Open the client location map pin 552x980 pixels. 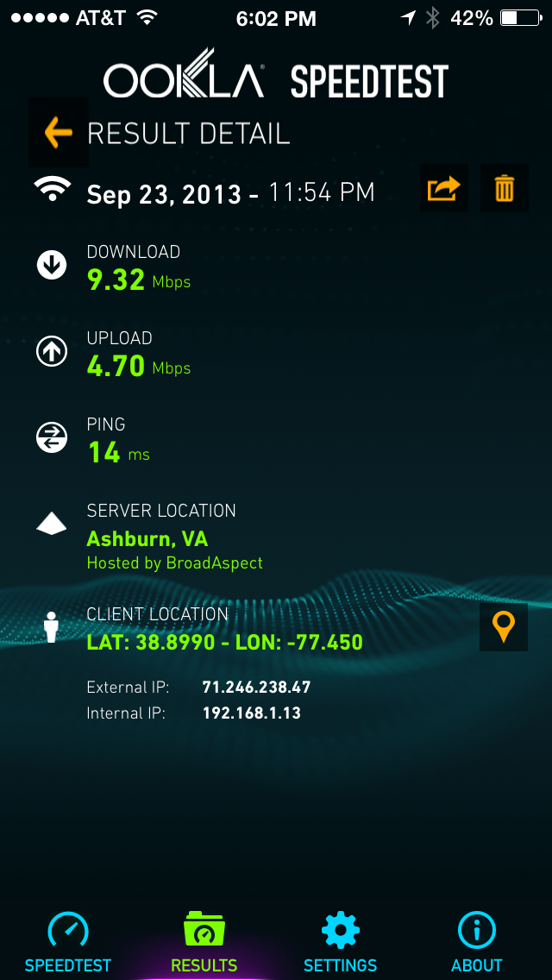coord(504,627)
